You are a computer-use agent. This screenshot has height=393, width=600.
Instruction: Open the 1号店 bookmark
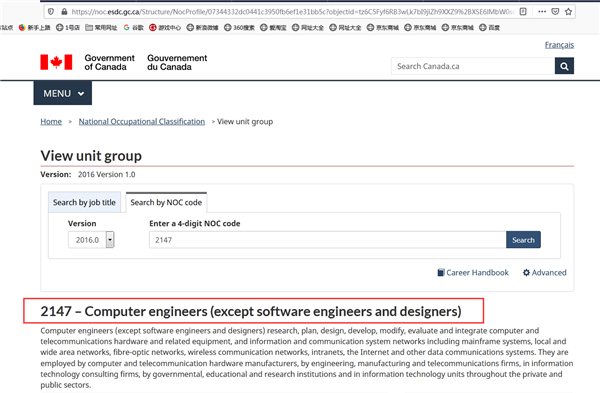coord(68,28)
